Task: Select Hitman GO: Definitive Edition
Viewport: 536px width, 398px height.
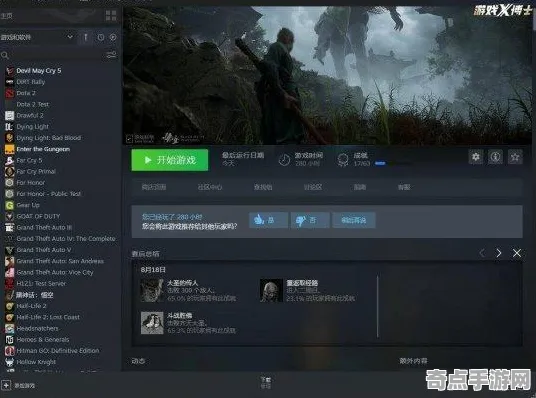Action: pos(58,351)
